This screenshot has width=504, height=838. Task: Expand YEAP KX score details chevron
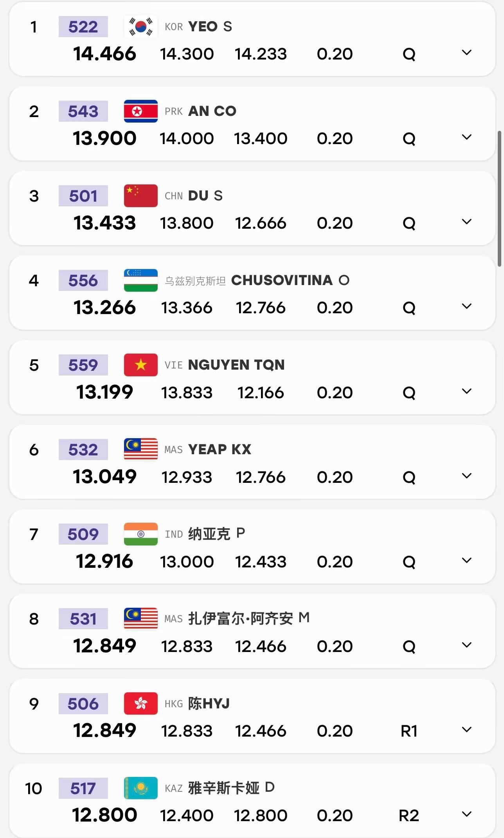466,476
